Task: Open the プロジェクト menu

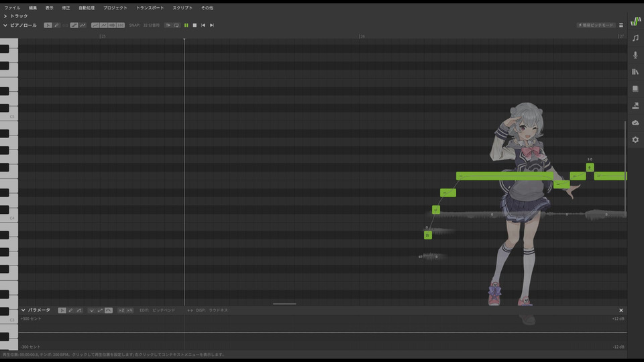Action: point(115,8)
